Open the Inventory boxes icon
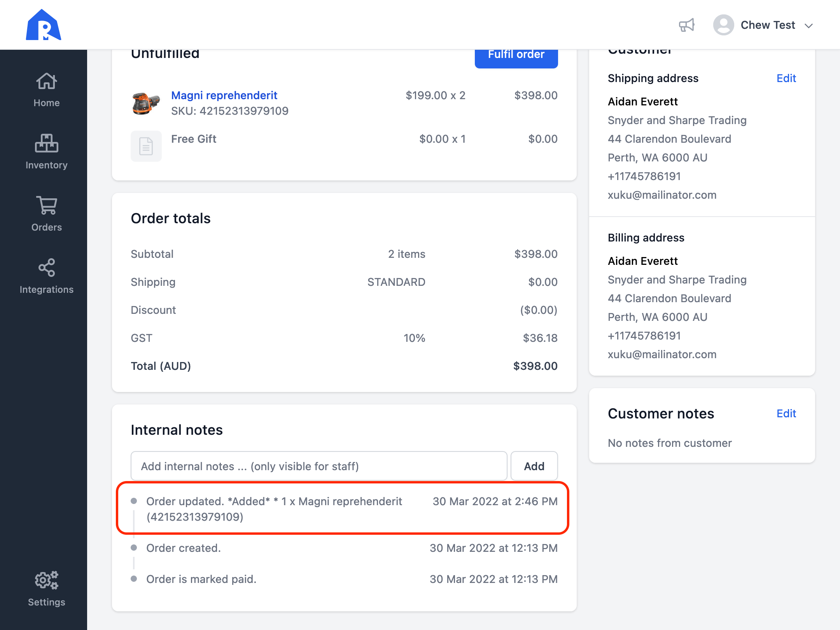 46,143
